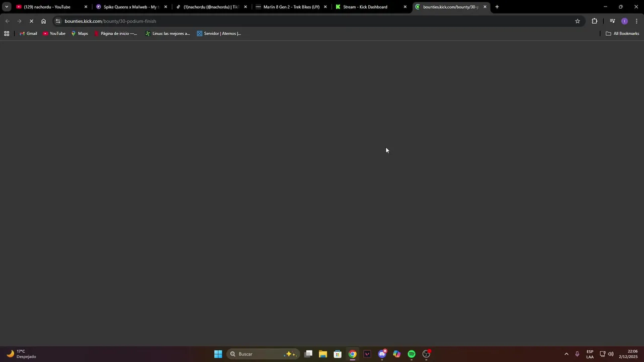Open the All Bookmarks folder
This screenshot has width=644, height=362.
[622, 34]
